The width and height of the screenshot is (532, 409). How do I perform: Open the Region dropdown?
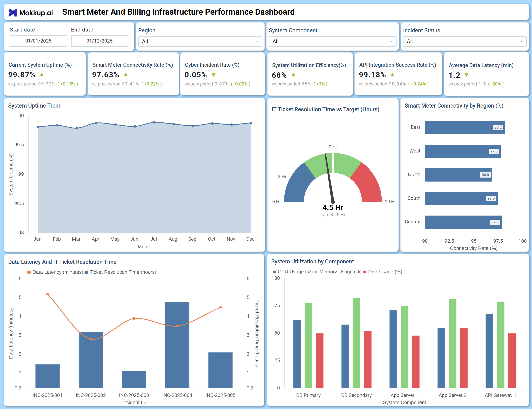[x=200, y=41]
